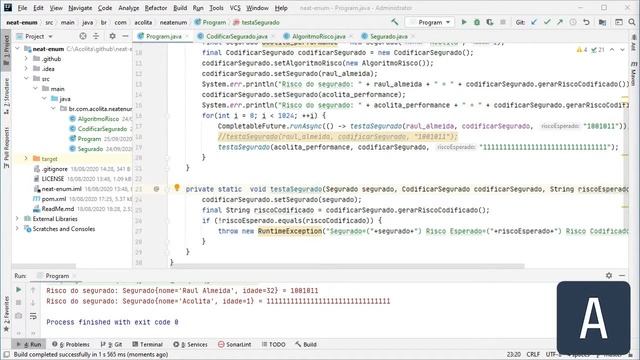The height and width of the screenshot is (360, 640).
Task: Click the Build project hammer icon
Action: (394, 22)
